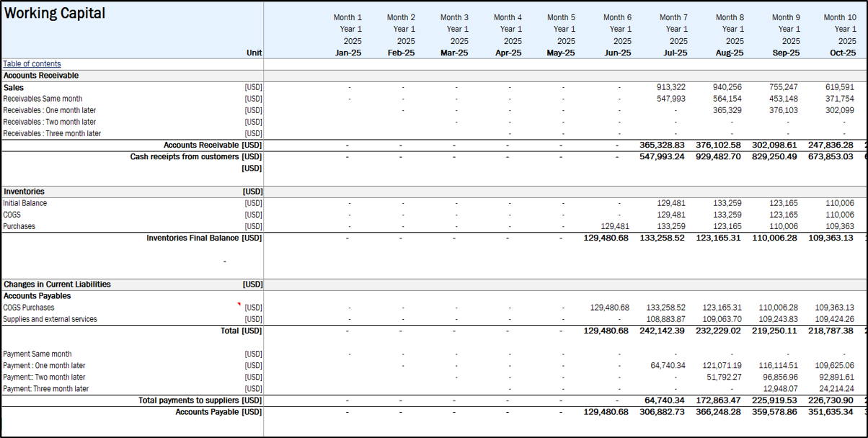Screen dimensions: 868x438
Task: Click the Payment Same month row label
Action: [x=37, y=354]
